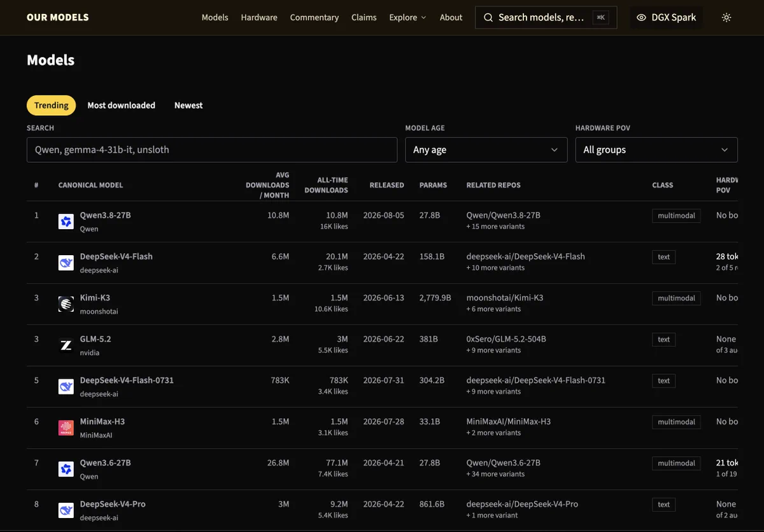Click the ⌘K shortcut badge
The width and height of the screenshot is (764, 532).
pyautogui.click(x=600, y=18)
